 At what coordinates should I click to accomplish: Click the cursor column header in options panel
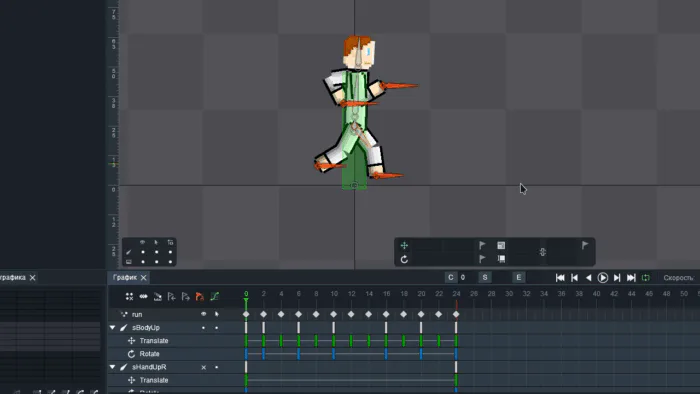tap(156, 242)
